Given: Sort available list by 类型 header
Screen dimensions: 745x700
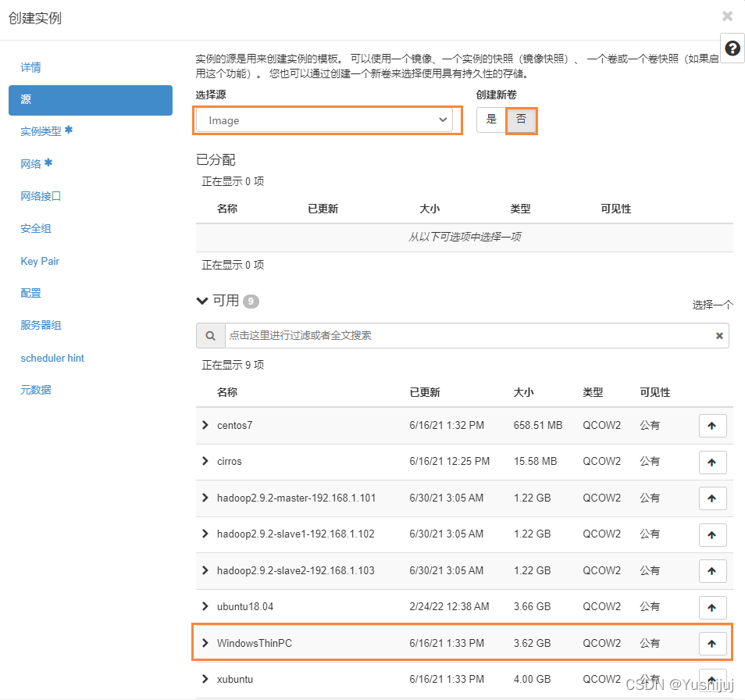Looking at the screenshot, I should tap(593, 392).
